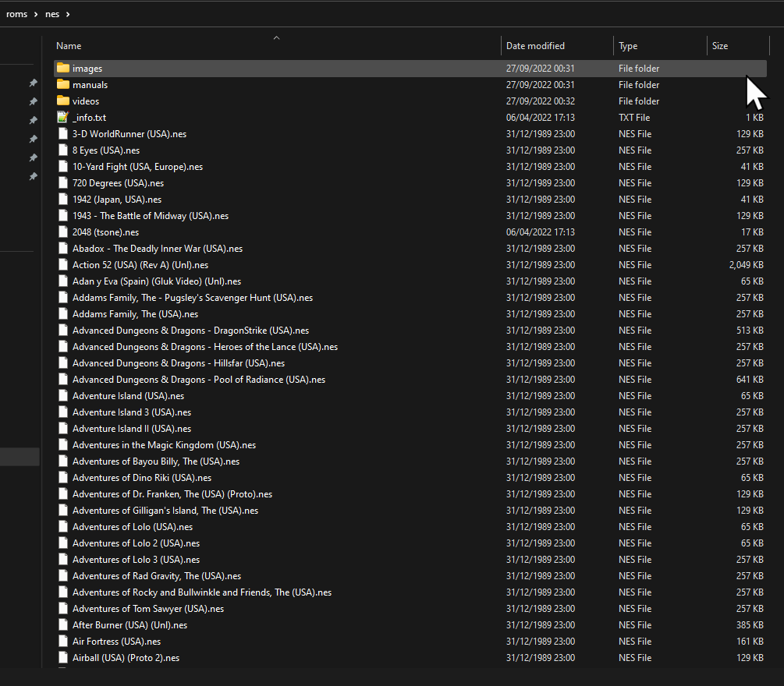Viewport: 784px width, 686px height.
Task: Go to roms in the breadcrumb path
Action: 16,14
